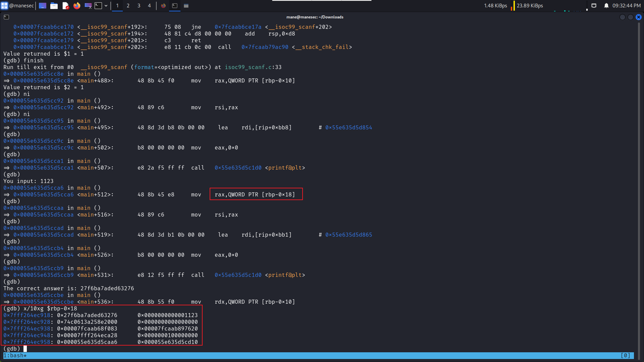Viewport: 644px width, 362px height.
Task: Switch to workspace 4
Action: 149,6
